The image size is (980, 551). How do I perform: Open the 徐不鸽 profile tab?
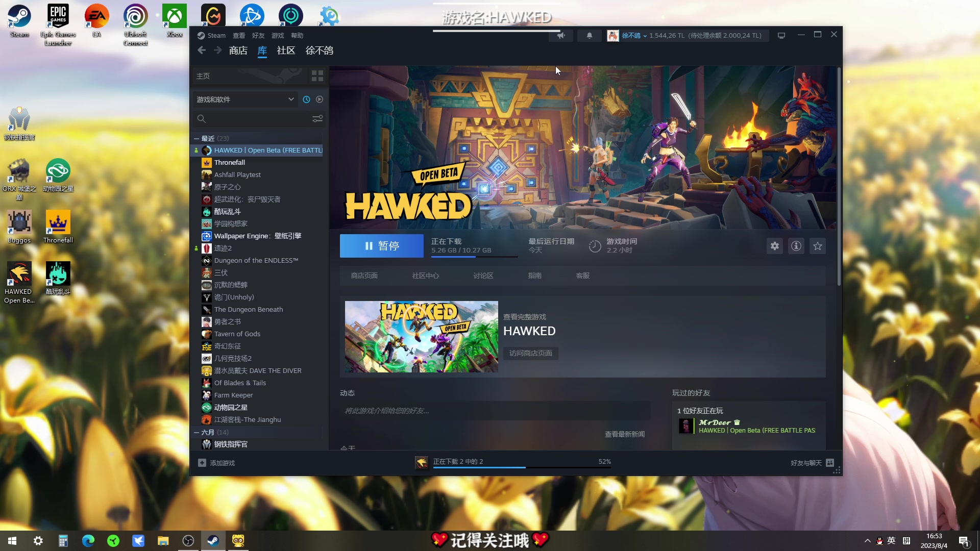click(x=320, y=51)
